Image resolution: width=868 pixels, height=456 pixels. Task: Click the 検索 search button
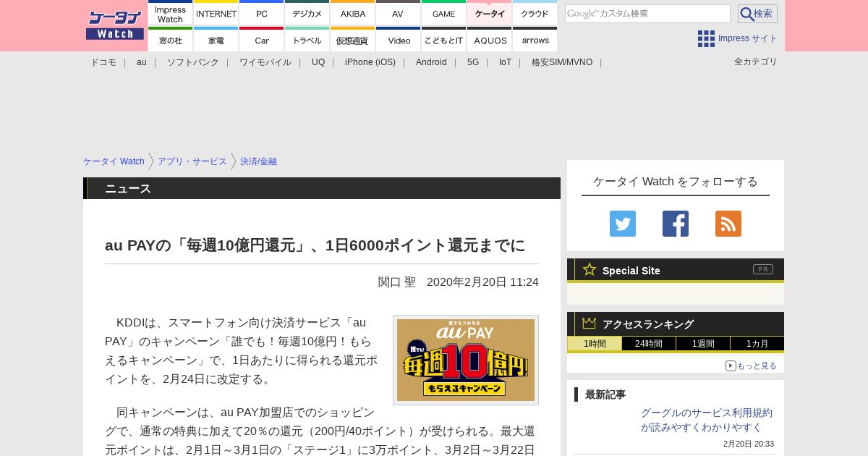[757, 14]
